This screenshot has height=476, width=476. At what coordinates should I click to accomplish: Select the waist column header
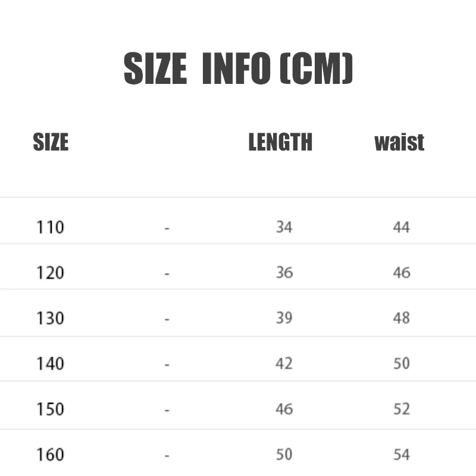pyautogui.click(x=399, y=142)
